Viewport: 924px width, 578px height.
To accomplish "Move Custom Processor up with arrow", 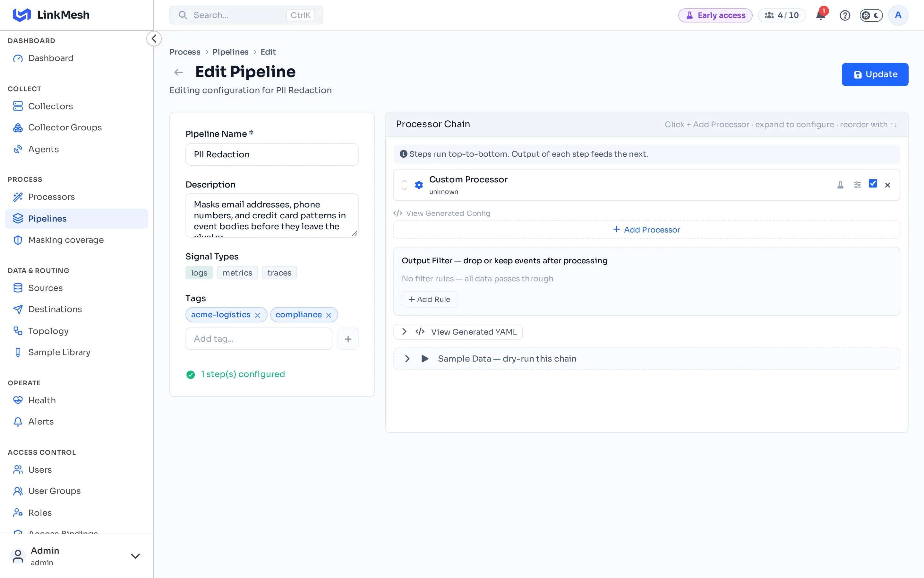I will (x=404, y=181).
